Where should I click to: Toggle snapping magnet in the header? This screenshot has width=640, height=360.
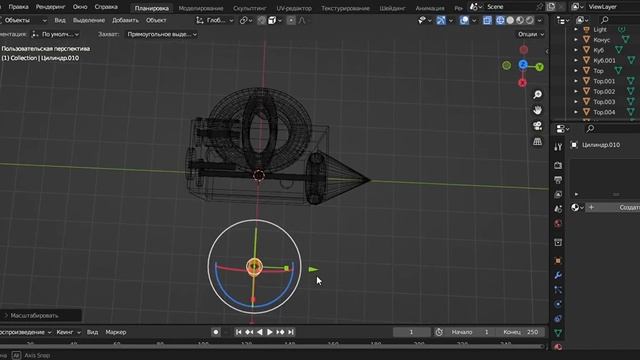(x=262, y=20)
